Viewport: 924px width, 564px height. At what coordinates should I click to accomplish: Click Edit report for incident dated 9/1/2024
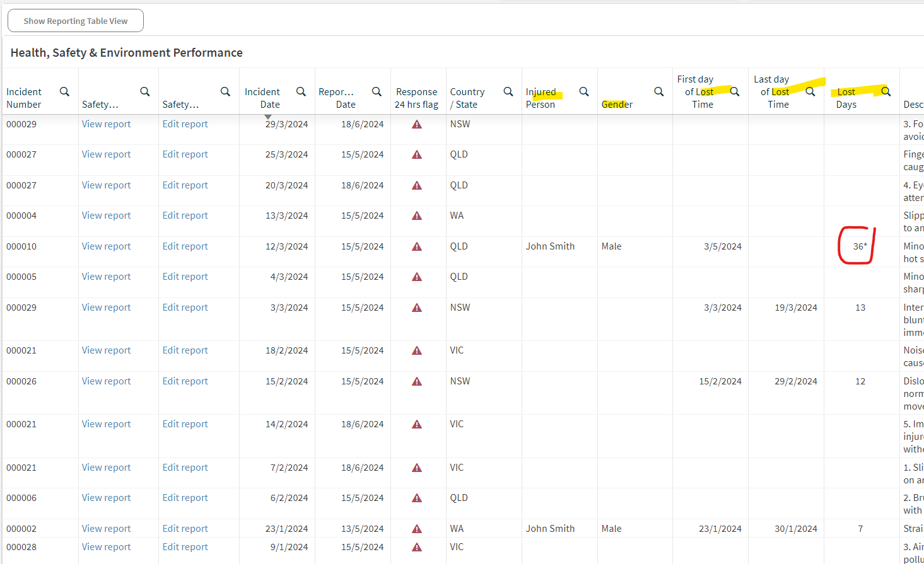185,547
